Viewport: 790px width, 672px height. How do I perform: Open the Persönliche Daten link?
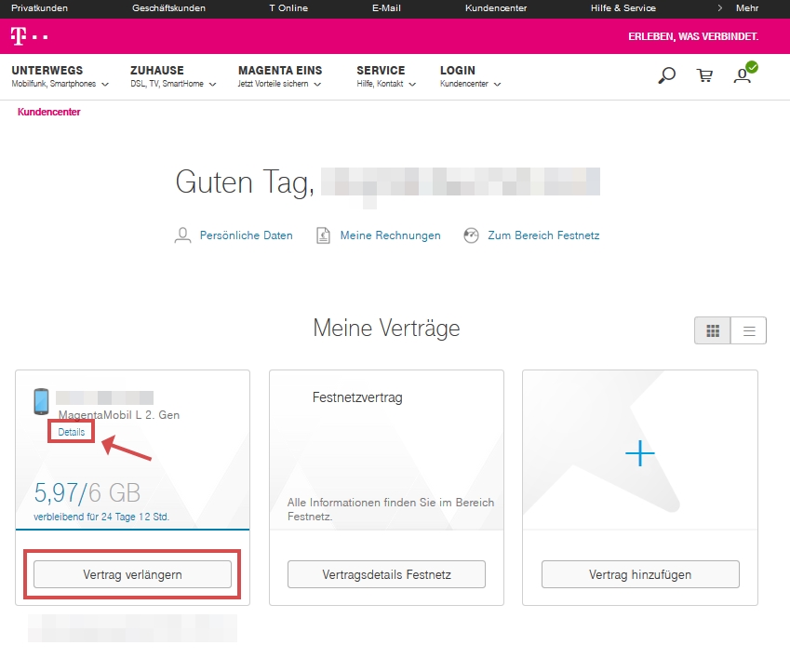pyautogui.click(x=246, y=235)
